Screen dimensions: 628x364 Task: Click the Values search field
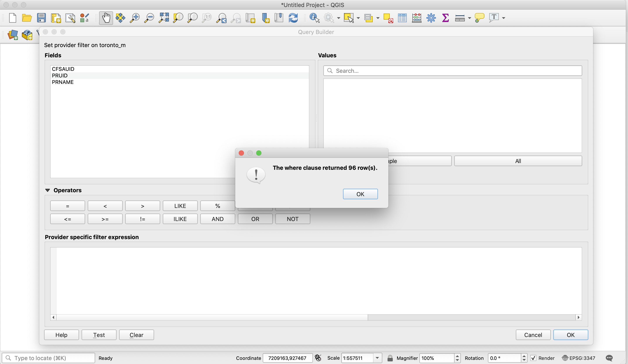tap(453, 71)
